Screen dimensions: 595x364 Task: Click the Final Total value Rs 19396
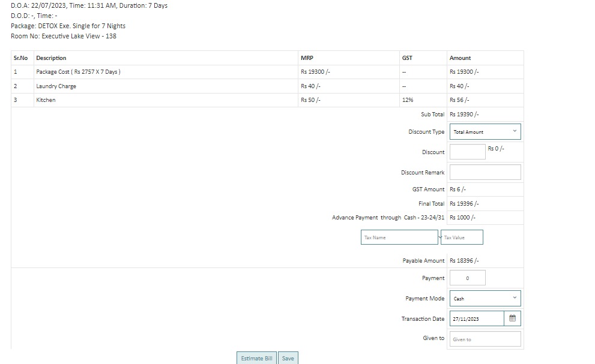(x=464, y=204)
